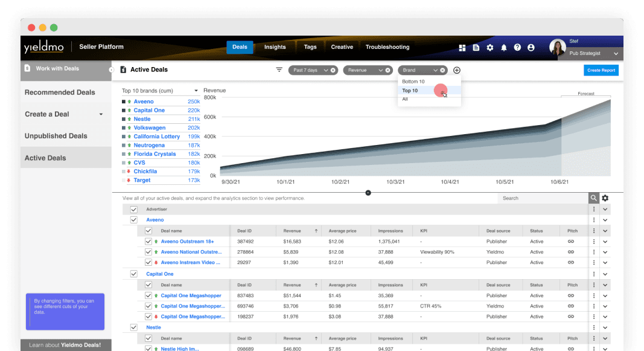Open pitch link for Capital One deal 693746
The width and height of the screenshot is (644, 351).
click(571, 306)
